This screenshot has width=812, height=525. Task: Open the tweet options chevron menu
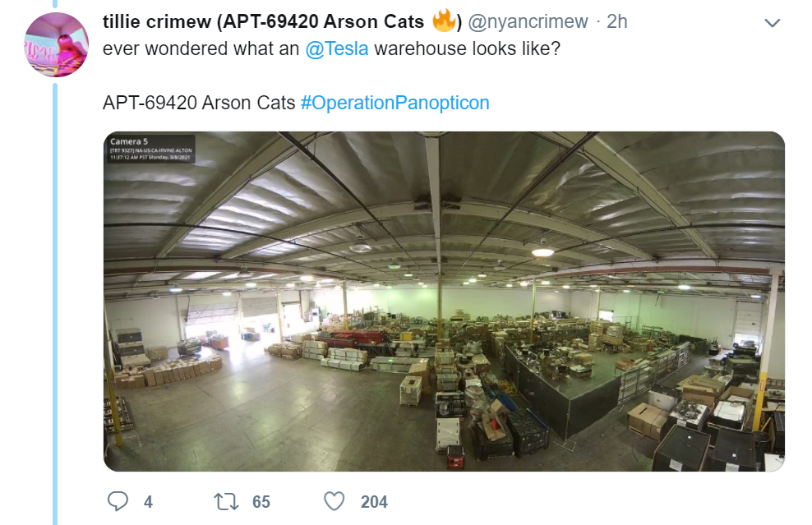tap(772, 23)
